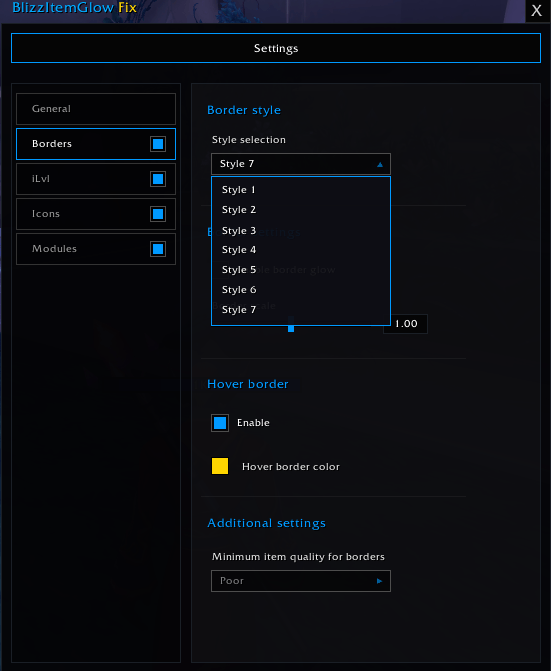Click the Hover border color label
551x671 pixels.
point(291,467)
